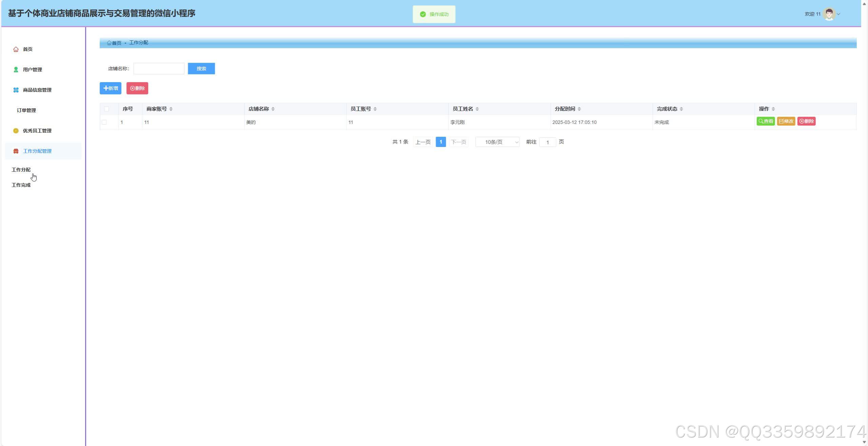Select the 工作分配 submenu item
This screenshot has width=868, height=446.
coord(21,170)
